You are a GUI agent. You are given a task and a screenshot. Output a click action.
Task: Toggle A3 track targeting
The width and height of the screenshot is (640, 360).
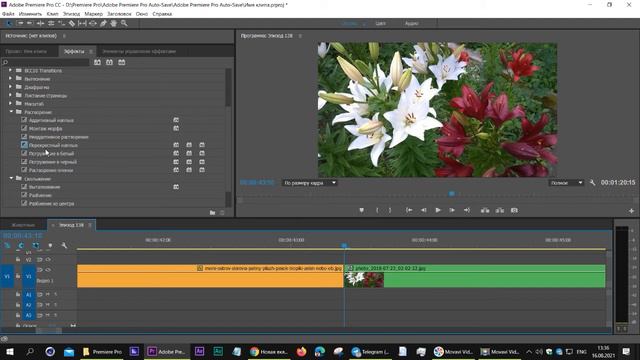click(x=29, y=316)
